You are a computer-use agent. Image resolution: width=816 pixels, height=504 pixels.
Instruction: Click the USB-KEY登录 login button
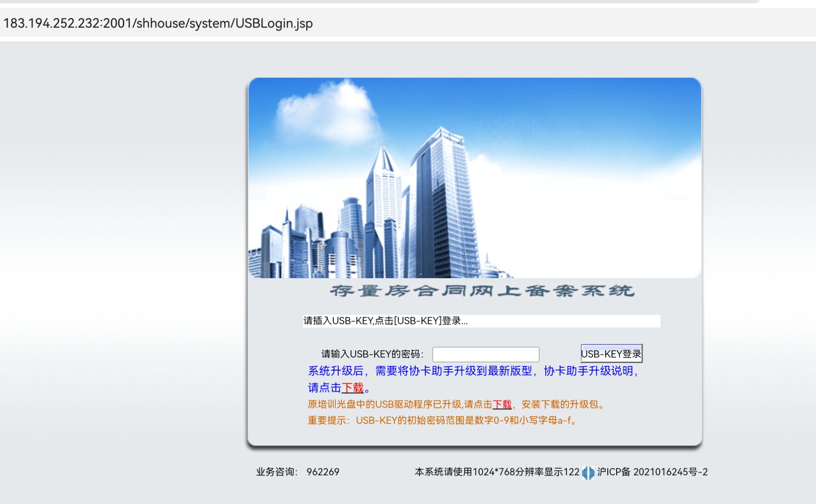click(611, 353)
